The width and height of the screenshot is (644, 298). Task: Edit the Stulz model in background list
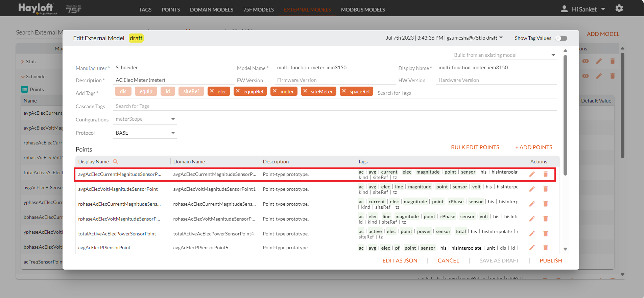[x=599, y=61]
